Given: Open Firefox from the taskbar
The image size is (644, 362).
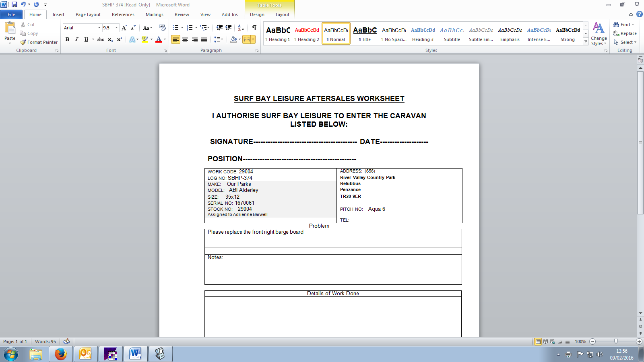Looking at the screenshot, I should [61, 354].
